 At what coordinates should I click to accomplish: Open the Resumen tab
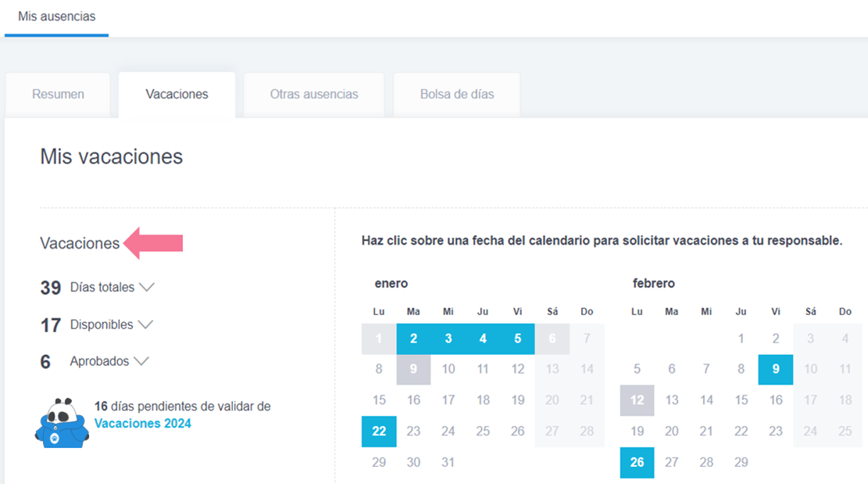[x=58, y=94]
